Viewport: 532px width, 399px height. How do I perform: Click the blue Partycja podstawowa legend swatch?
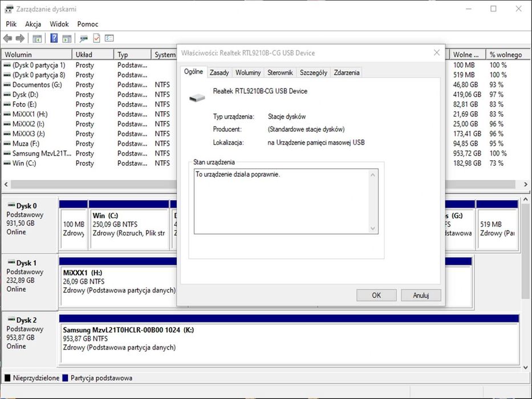click(65, 378)
